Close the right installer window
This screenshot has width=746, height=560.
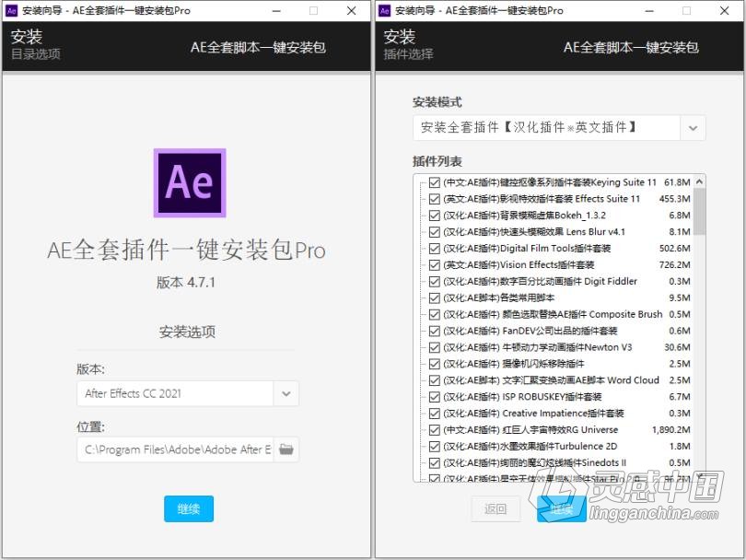[724, 10]
